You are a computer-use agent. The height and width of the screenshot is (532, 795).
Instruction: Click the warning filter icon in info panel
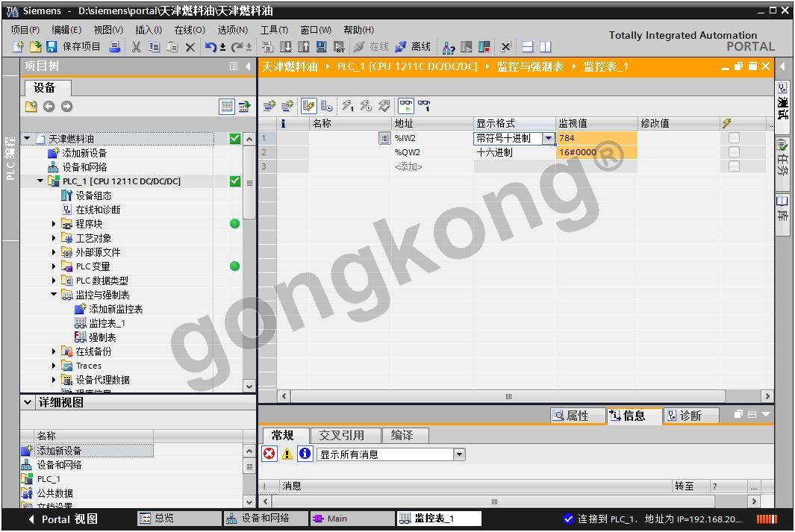click(287, 454)
